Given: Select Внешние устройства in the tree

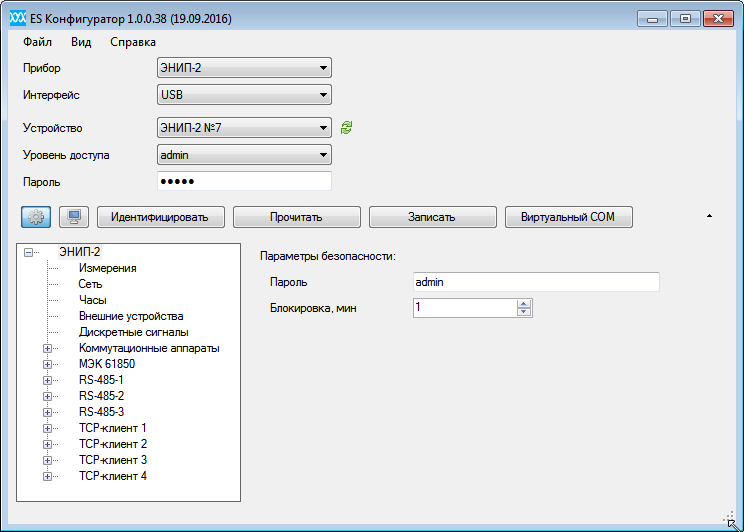Looking at the screenshot, I should (131, 316).
